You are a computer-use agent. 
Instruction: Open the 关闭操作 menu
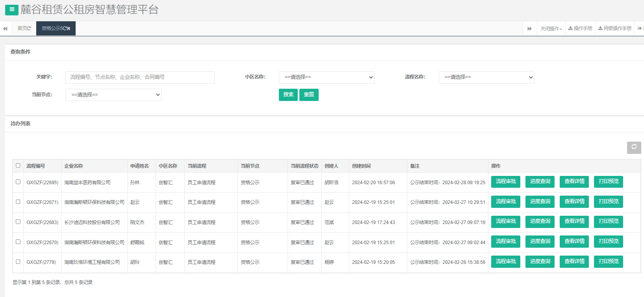551,28
